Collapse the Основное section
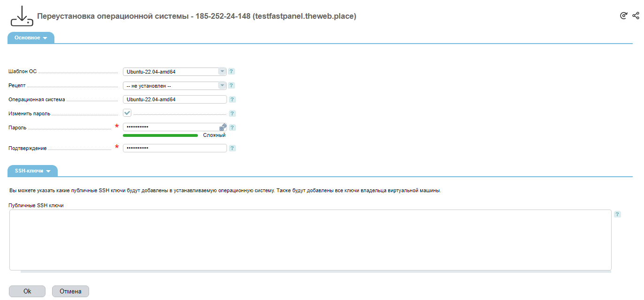This screenshot has width=644, height=300. 31,37
